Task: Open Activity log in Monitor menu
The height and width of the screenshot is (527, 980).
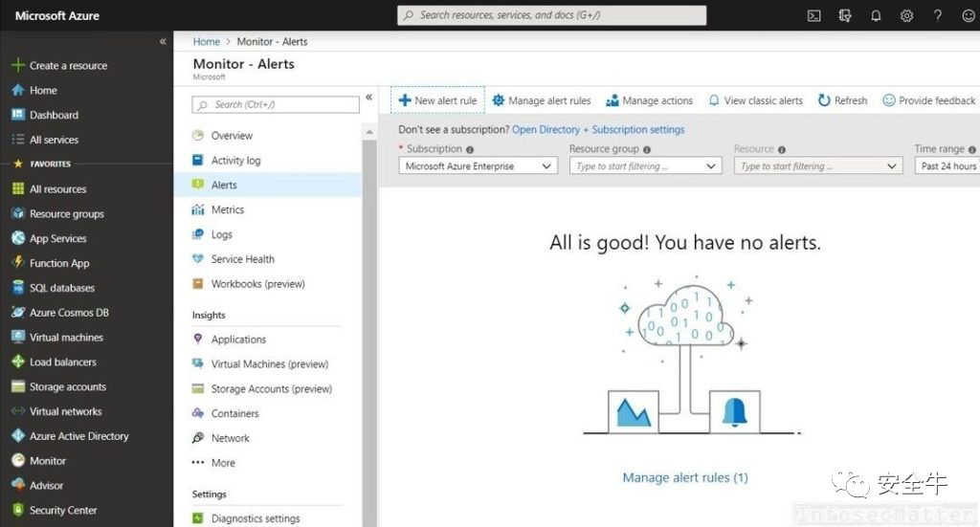Action: tap(235, 160)
